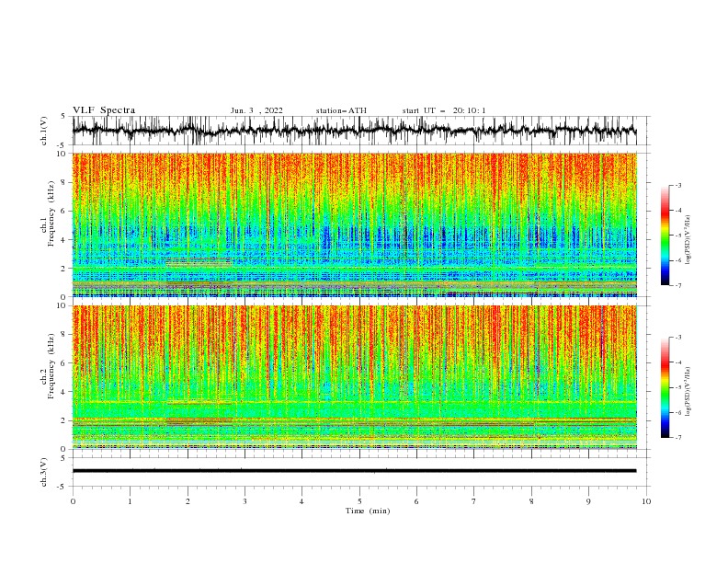This screenshot has height=563, width=728.
Task: Select the "start UT = 20:10:1" text
Action: [444, 110]
